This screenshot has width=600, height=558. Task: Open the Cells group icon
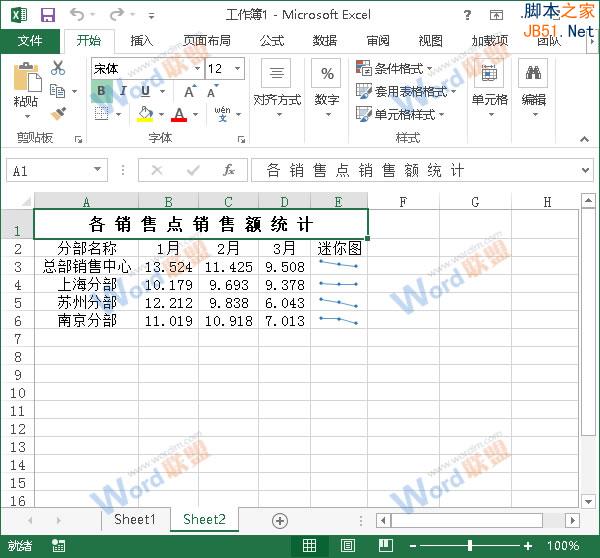(x=489, y=73)
